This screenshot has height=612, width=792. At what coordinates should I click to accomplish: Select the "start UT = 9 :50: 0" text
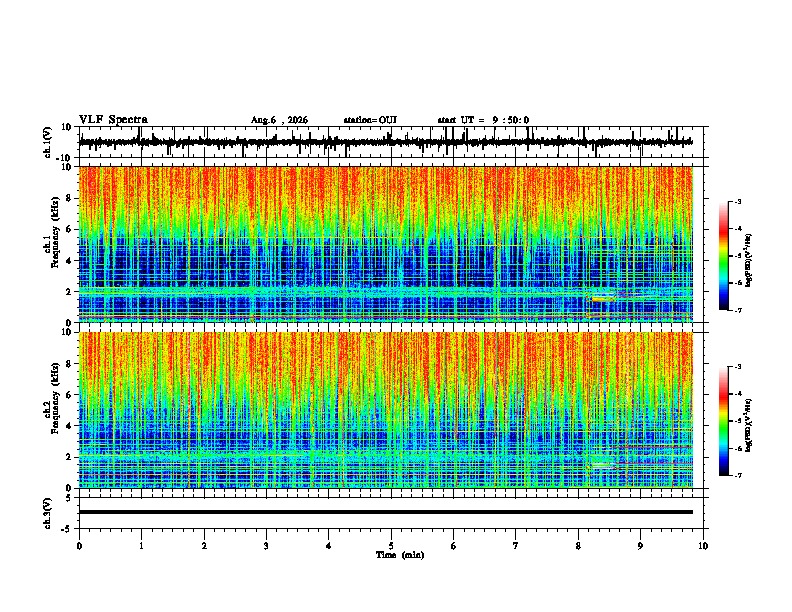pyautogui.click(x=483, y=120)
